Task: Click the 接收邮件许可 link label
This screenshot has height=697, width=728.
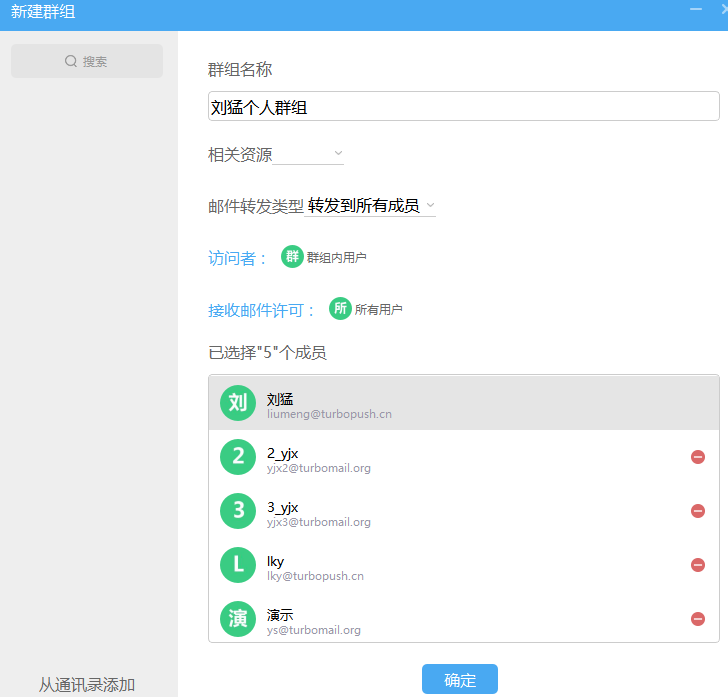Action: point(262,310)
